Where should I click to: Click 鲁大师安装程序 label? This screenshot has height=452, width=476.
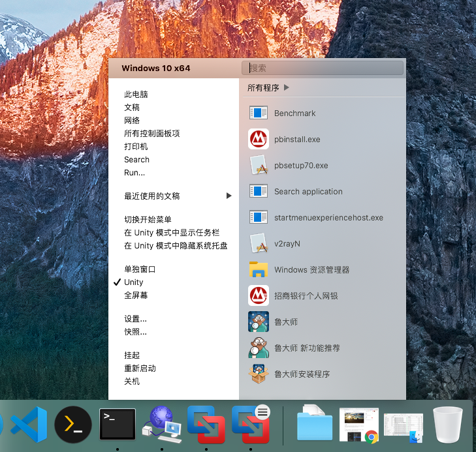[302, 374]
